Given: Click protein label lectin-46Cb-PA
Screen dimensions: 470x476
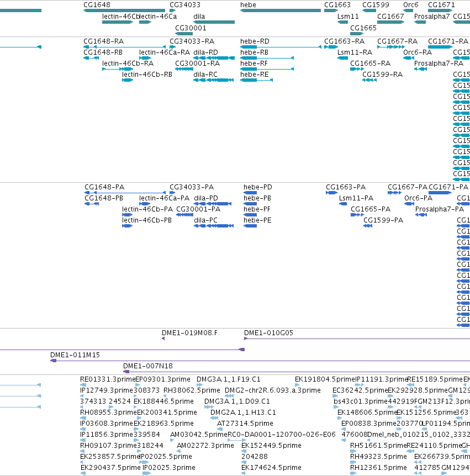Looking at the screenshot, I should tap(147, 209).
